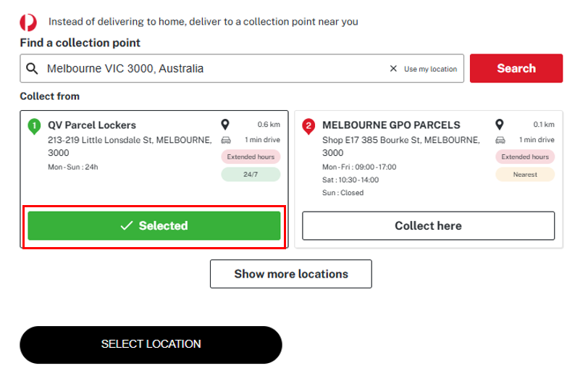588x371 pixels.
Task: Click car icon in Melbourne GPO Parcels card
Action: [x=499, y=140]
